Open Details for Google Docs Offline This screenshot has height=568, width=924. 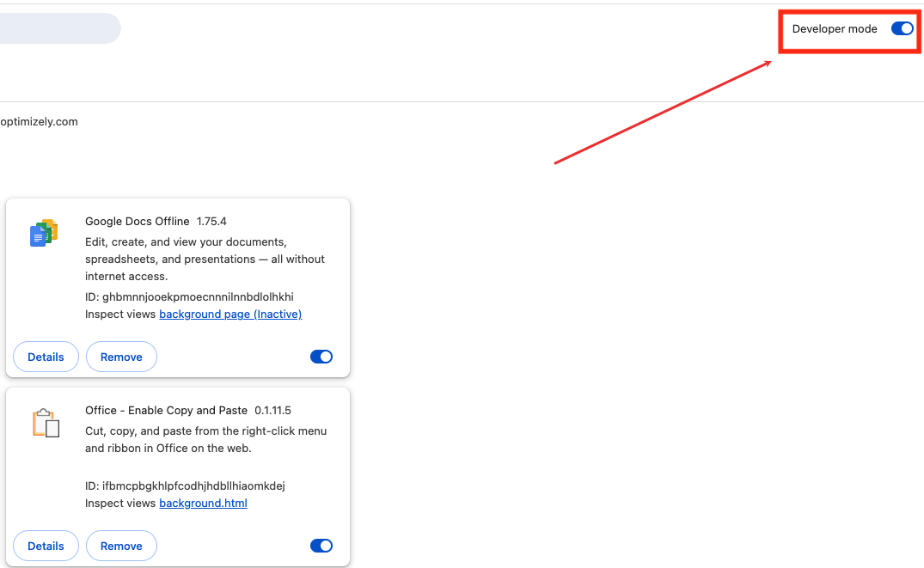point(46,357)
